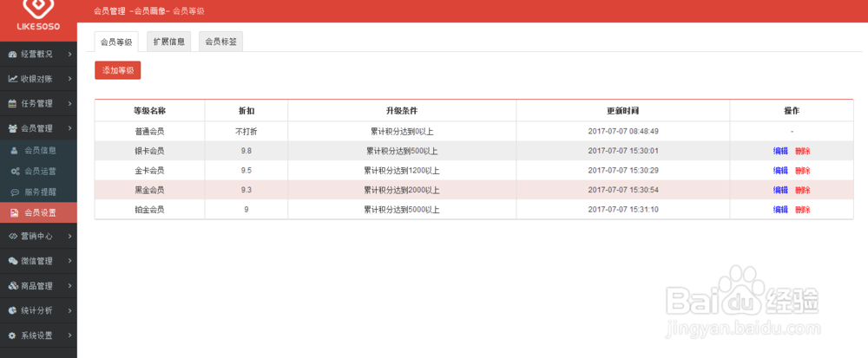Click 添加等级 button

tap(118, 70)
